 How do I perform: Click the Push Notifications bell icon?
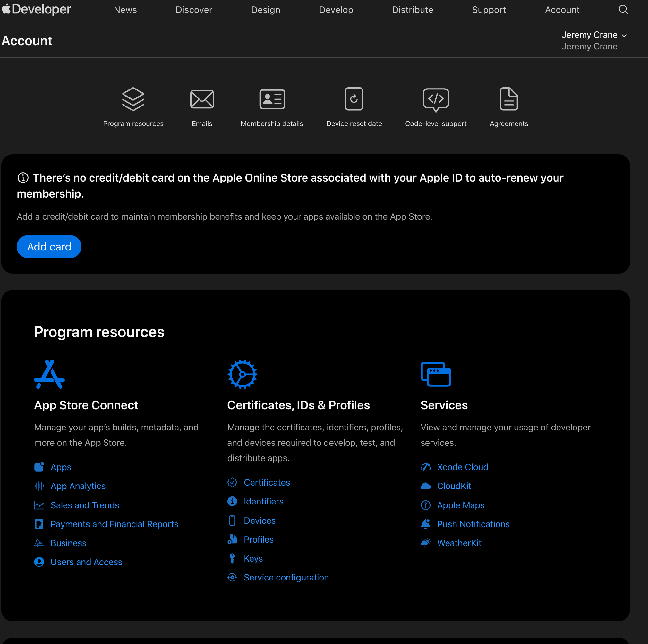[426, 524]
